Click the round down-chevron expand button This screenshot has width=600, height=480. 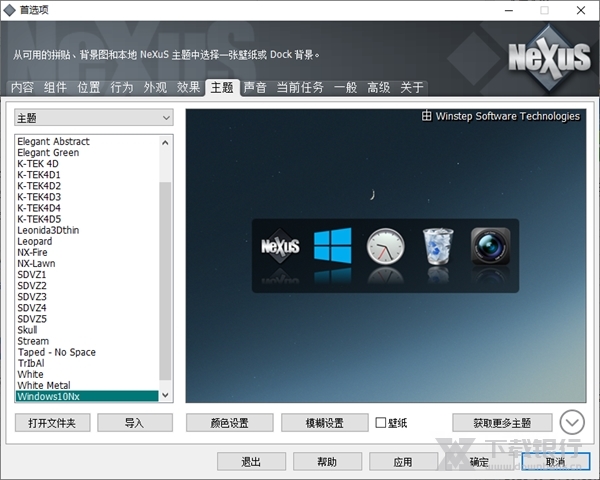pyautogui.click(x=572, y=422)
